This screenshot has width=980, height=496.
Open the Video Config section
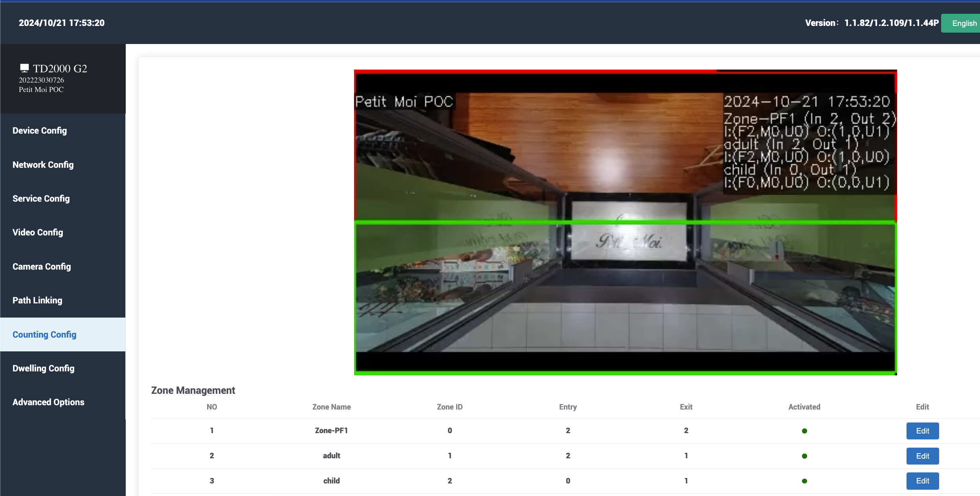click(38, 232)
